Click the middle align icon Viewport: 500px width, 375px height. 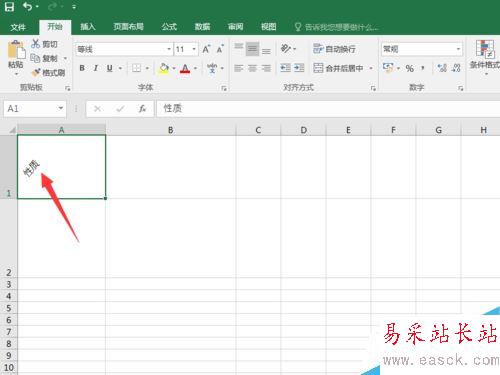click(252, 49)
